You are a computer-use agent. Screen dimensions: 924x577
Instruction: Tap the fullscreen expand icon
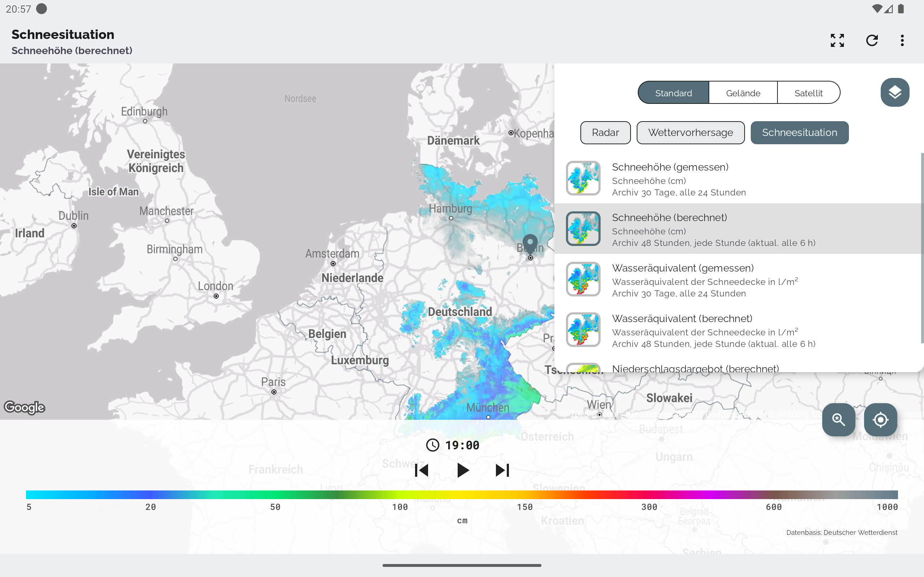click(837, 40)
